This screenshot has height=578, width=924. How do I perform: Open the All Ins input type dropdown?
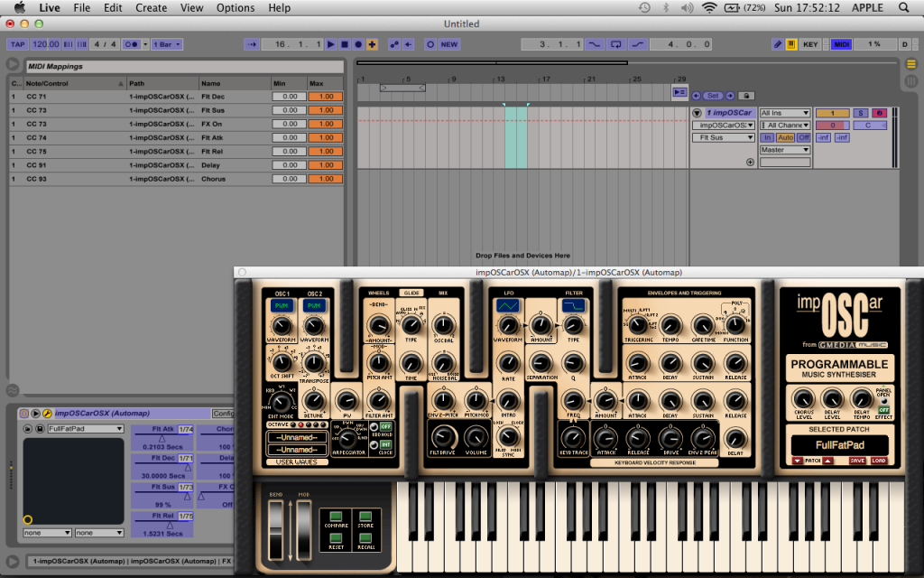coord(785,113)
